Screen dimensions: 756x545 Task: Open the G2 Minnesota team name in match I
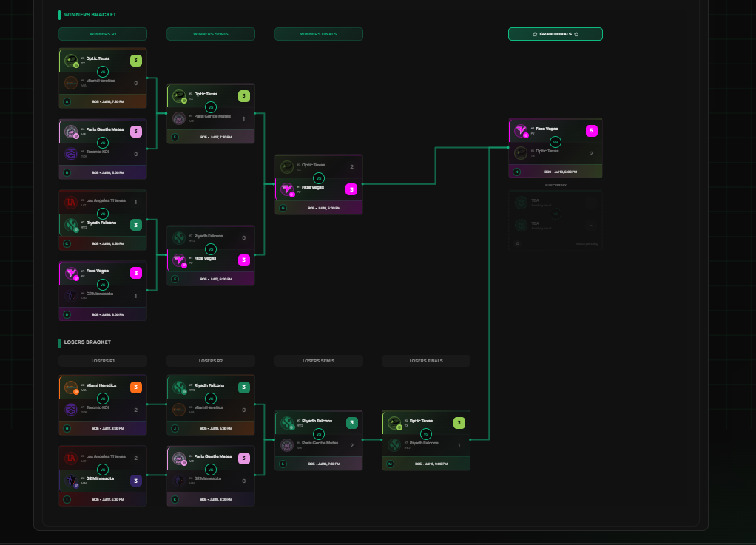click(x=101, y=478)
